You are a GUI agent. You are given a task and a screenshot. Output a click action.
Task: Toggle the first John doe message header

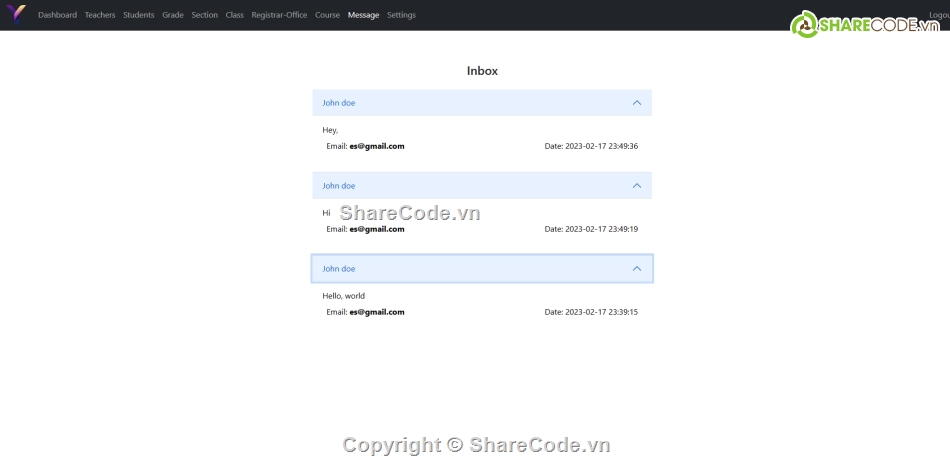(339, 103)
